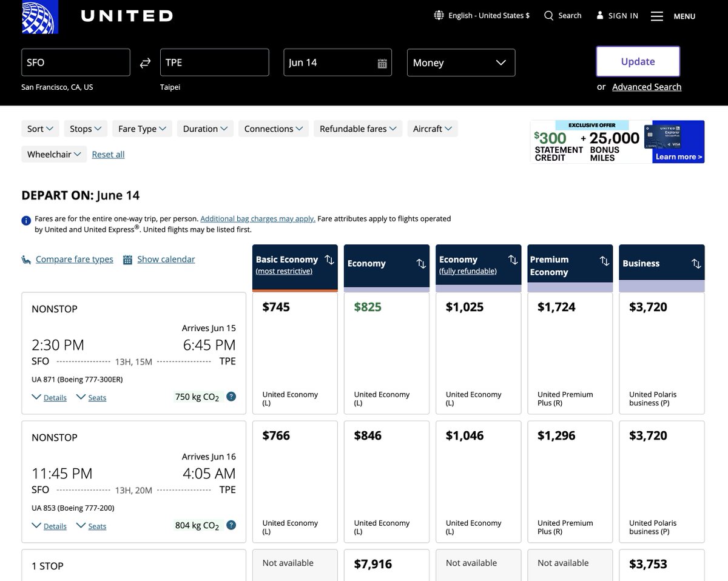Screen dimensions: 728x581
Task: Click the Search magnifier icon
Action: [x=549, y=16]
